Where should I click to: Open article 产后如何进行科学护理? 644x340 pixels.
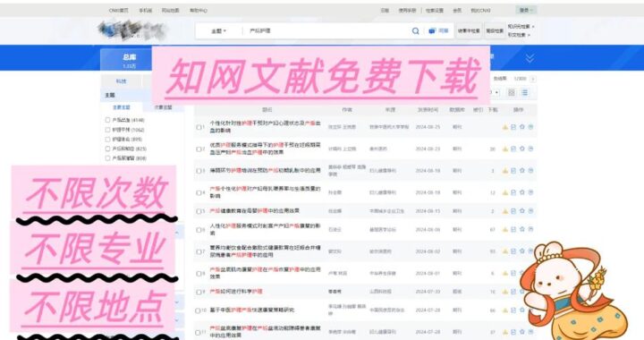point(236,292)
